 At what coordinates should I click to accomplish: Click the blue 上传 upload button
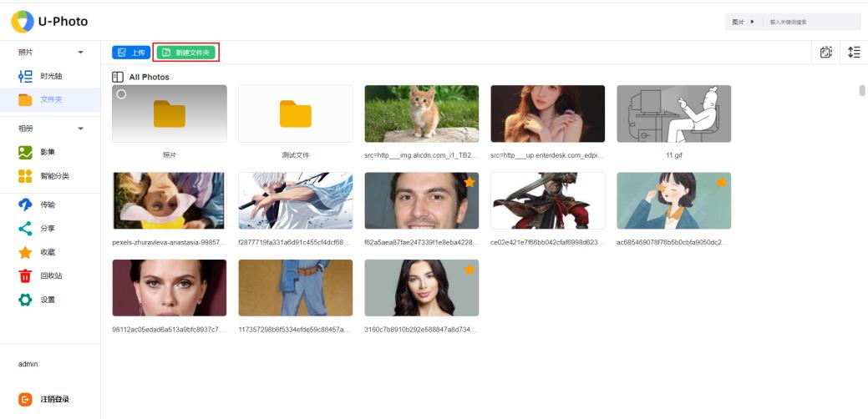[x=131, y=53]
